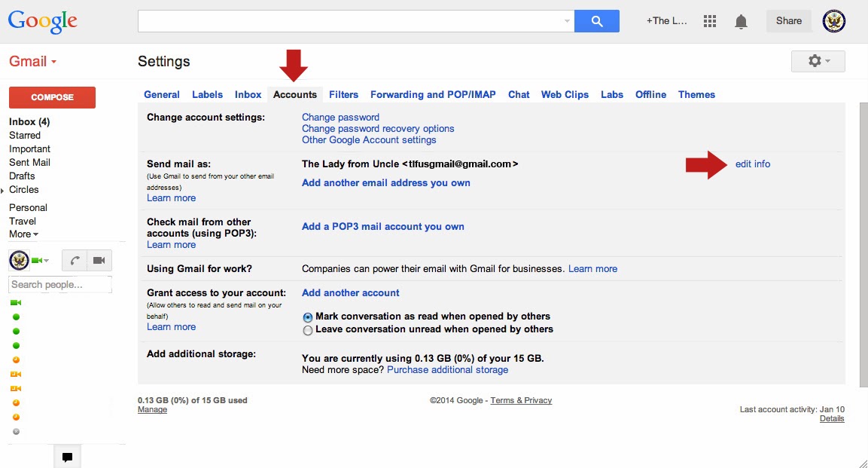Viewport: 868px width, 468px height.
Task: Open the Inbox settings tab
Action: (248, 95)
